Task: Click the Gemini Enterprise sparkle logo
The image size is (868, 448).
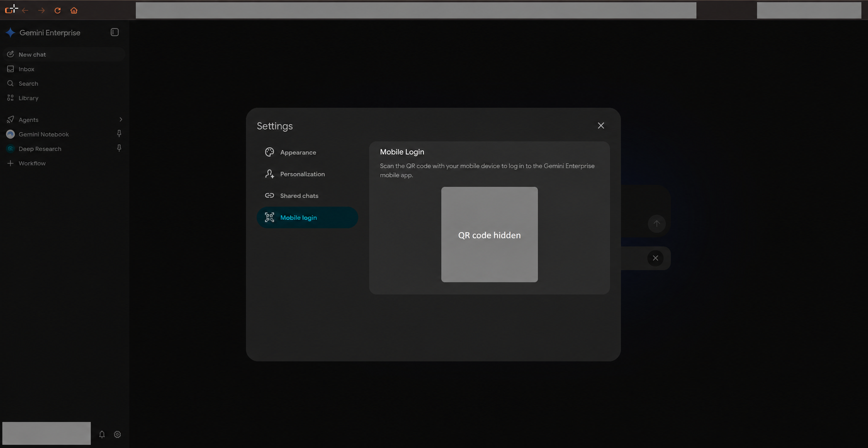Action: tap(10, 32)
